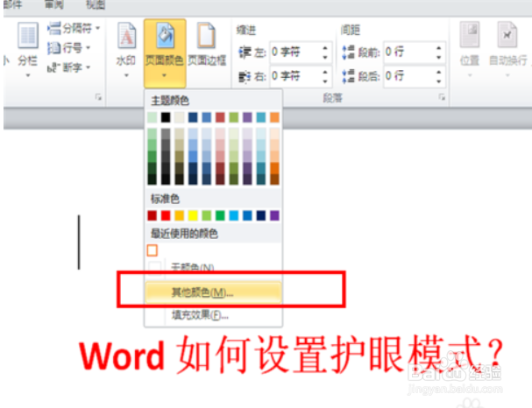
Task: Expand the 水印 dropdown arrow
Action: 126,75
